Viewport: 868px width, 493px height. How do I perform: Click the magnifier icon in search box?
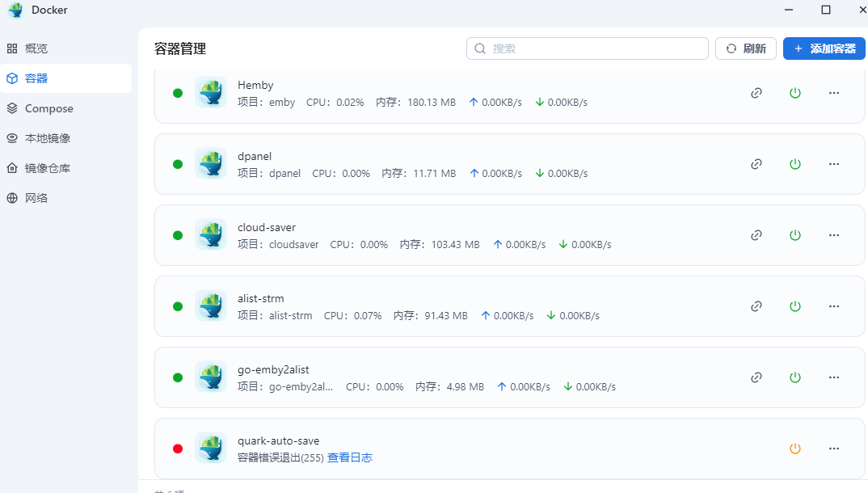coord(480,48)
